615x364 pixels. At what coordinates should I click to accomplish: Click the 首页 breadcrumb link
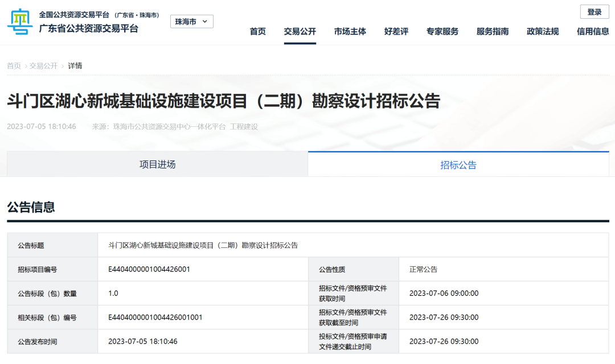pos(14,66)
